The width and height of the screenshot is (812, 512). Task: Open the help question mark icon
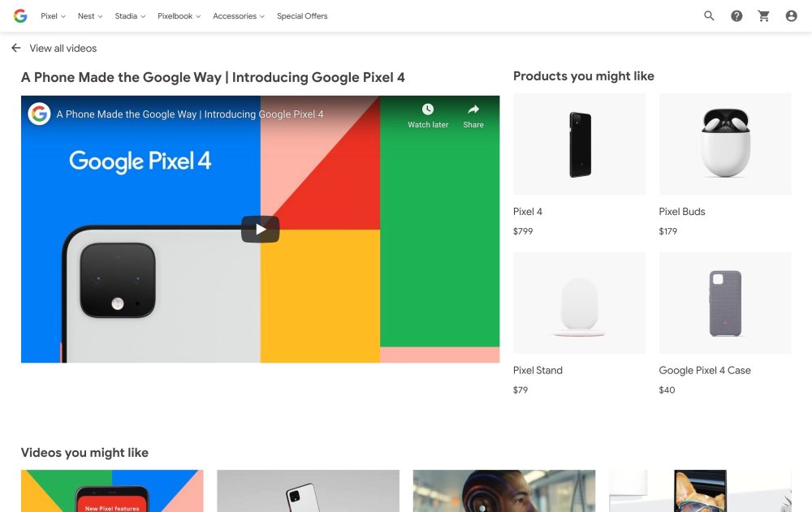pyautogui.click(x=736, y=16)
